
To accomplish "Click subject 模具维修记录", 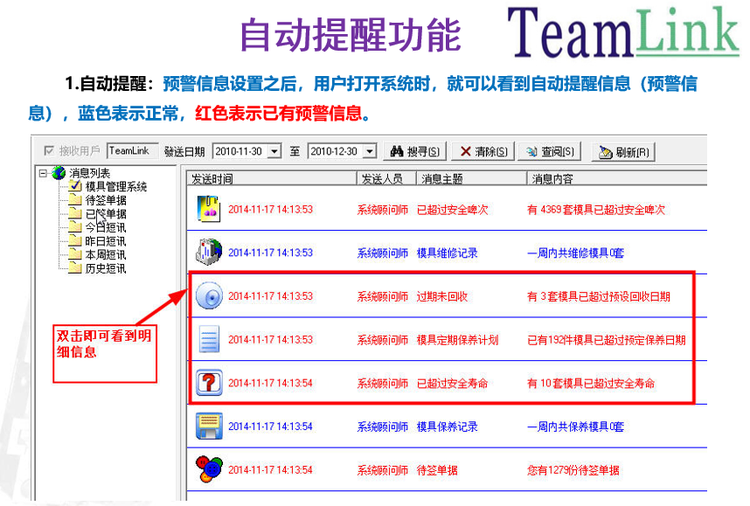I will (x=447, y=253).
